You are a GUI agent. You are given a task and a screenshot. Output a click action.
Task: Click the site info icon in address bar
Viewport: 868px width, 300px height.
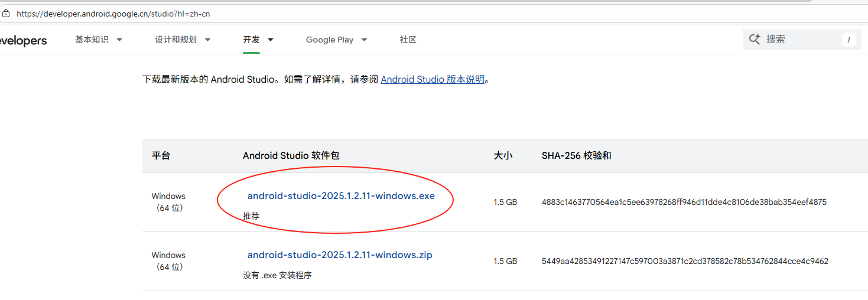click(6, 13)
